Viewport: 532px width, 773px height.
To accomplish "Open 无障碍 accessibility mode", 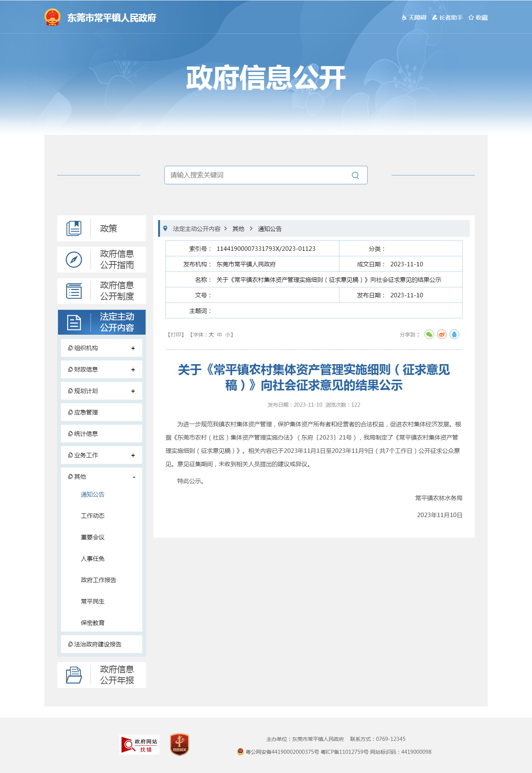I will pos(414,18).
